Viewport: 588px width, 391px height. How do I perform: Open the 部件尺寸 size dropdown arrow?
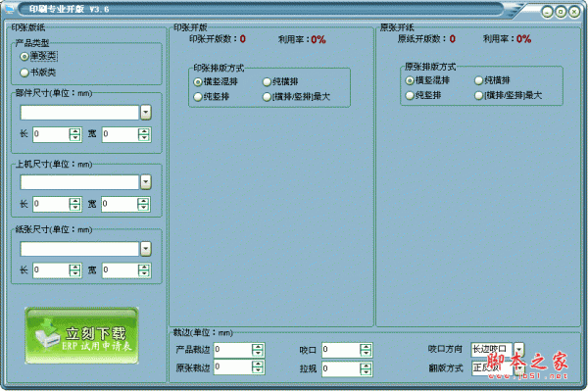pos(146,113)
